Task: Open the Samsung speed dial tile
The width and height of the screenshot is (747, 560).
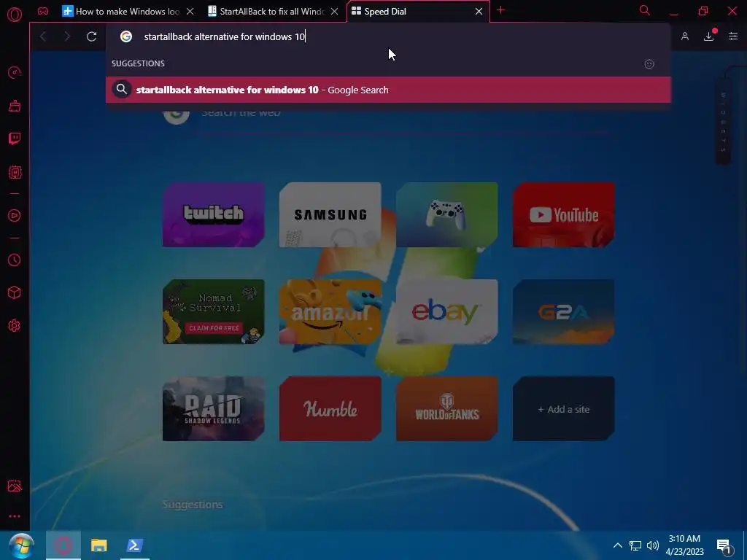Action: tap(330, 215)
